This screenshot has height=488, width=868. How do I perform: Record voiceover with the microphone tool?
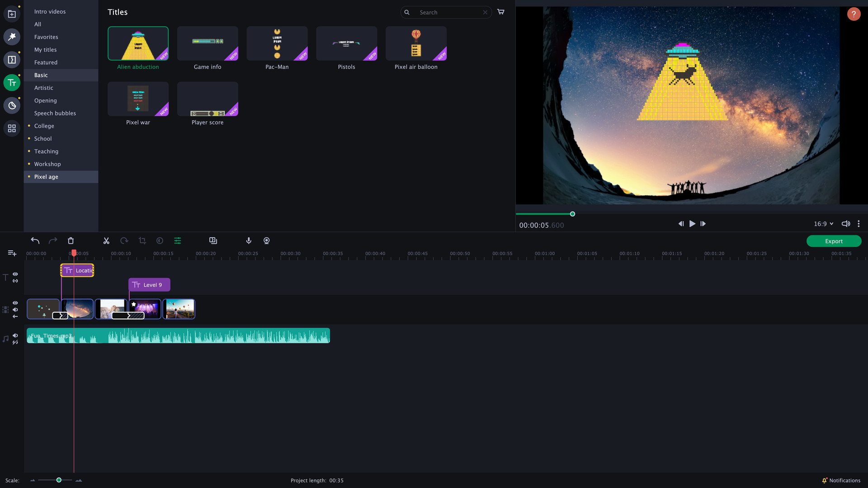pos(248,241)
